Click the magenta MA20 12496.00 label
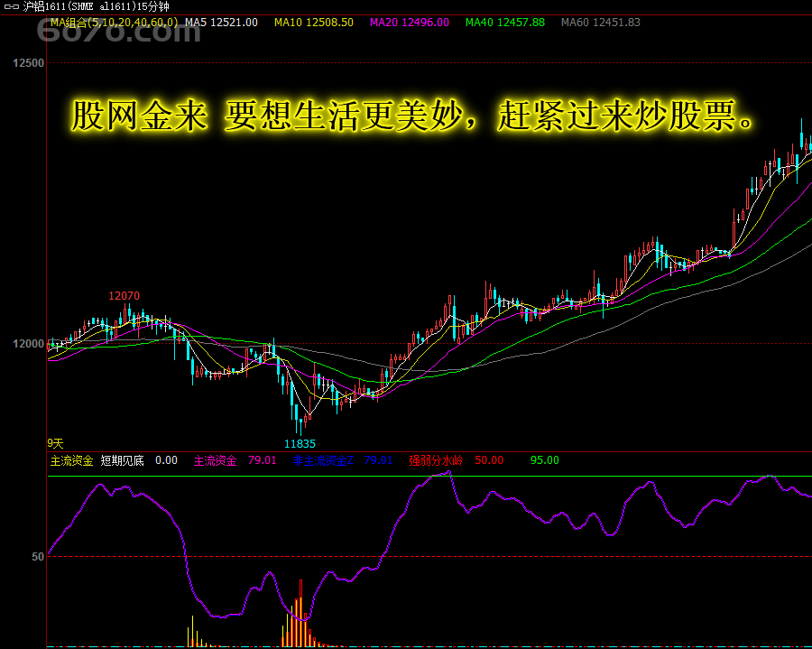Image resolution: width=812 pixels, height=649 pixels. [409, 23]
